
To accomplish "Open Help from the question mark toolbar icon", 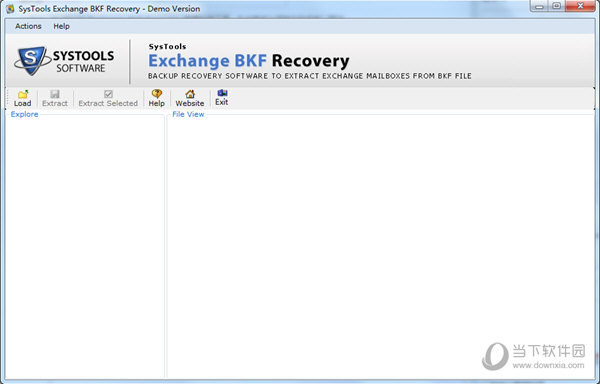I will (x=157, y=94).
